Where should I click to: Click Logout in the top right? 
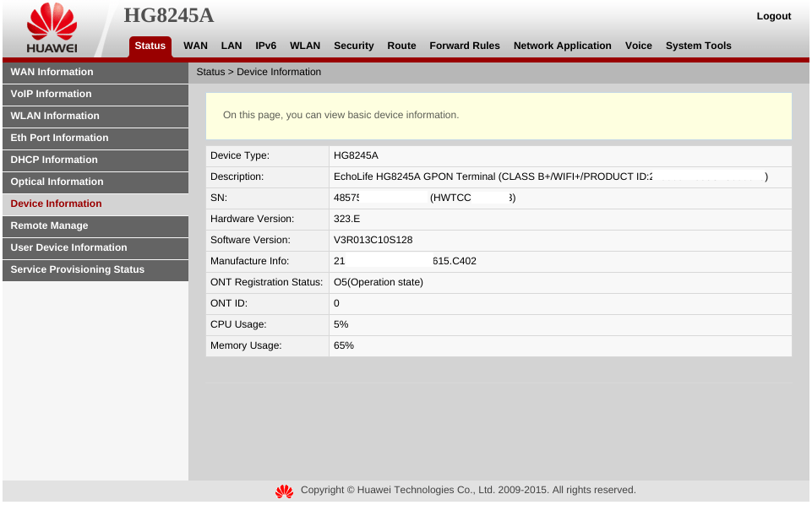click(773, 16)
